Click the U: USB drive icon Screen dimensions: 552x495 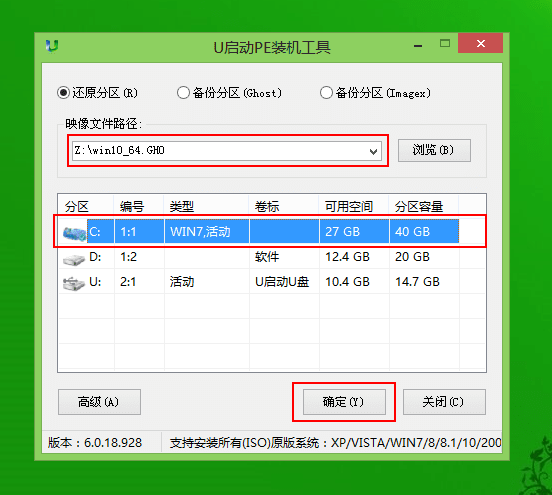point(74,283)
